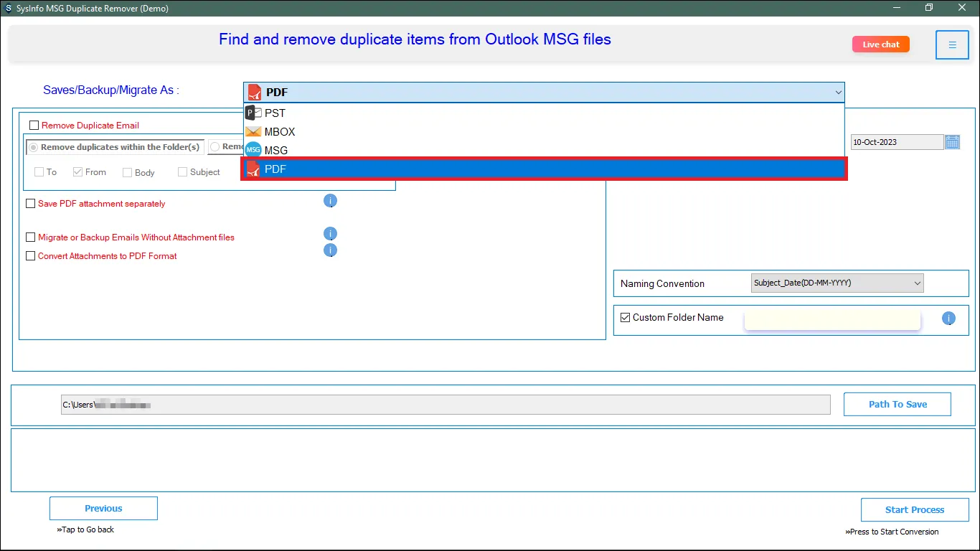Click the calendar date picker icon

point(952,142)
